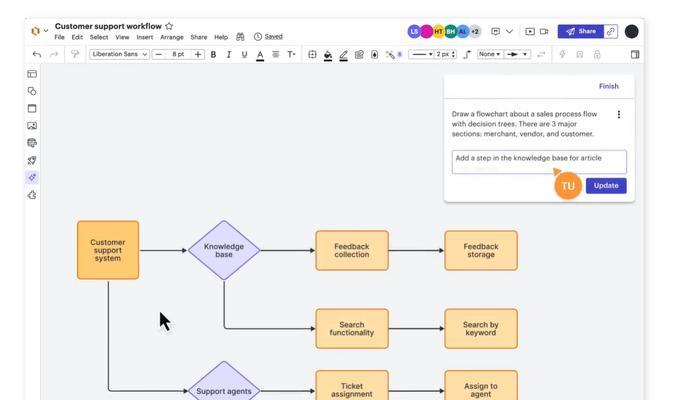Viewport: 700px width, 400px height.
Task: Open the Share menu in the menu bar
Action: (x=199, y=37)
